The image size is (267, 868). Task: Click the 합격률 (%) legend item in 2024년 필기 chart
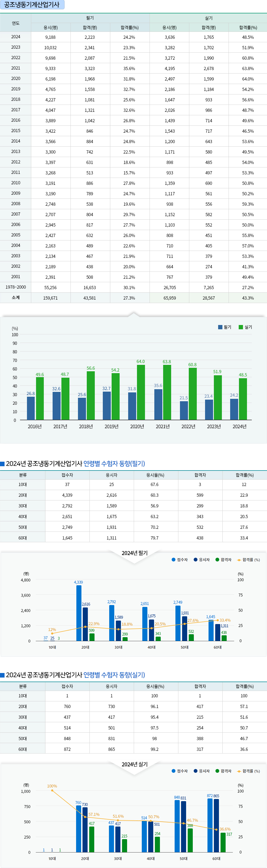coord(249,560)
